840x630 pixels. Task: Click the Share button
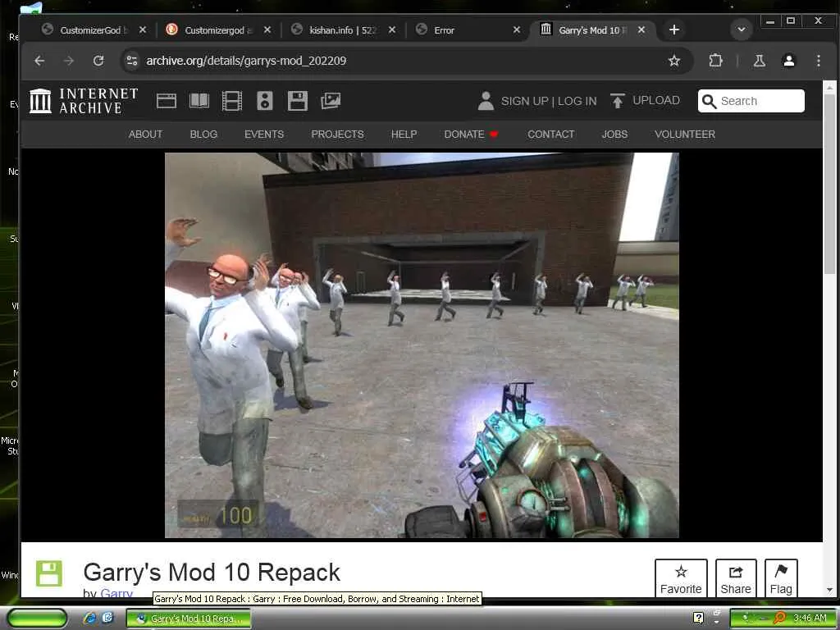(x=736, y=578)
